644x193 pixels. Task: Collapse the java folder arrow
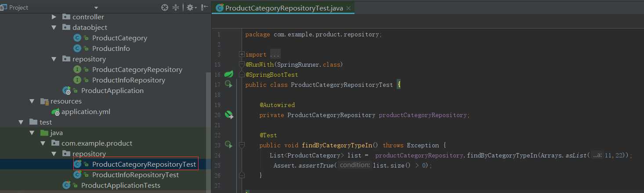[32, 132]
